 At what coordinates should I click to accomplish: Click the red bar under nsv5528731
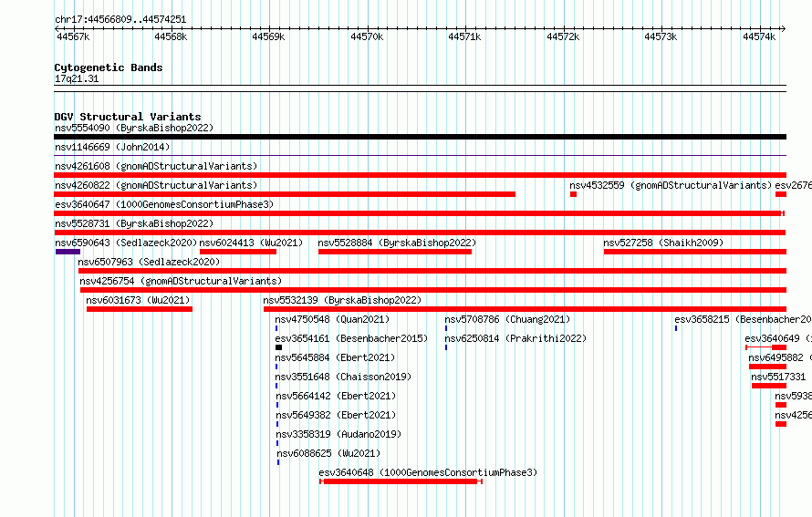click(x=420, y=233)
